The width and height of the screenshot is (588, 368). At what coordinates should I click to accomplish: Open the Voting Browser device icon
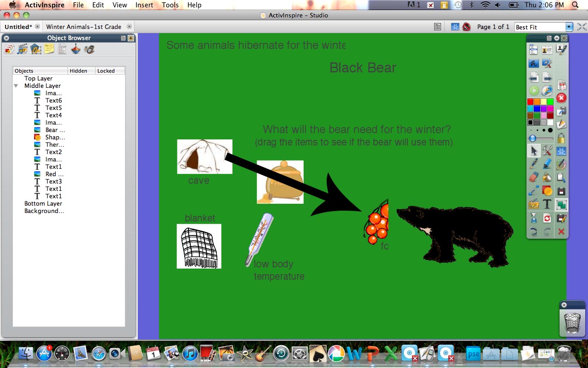89,49
